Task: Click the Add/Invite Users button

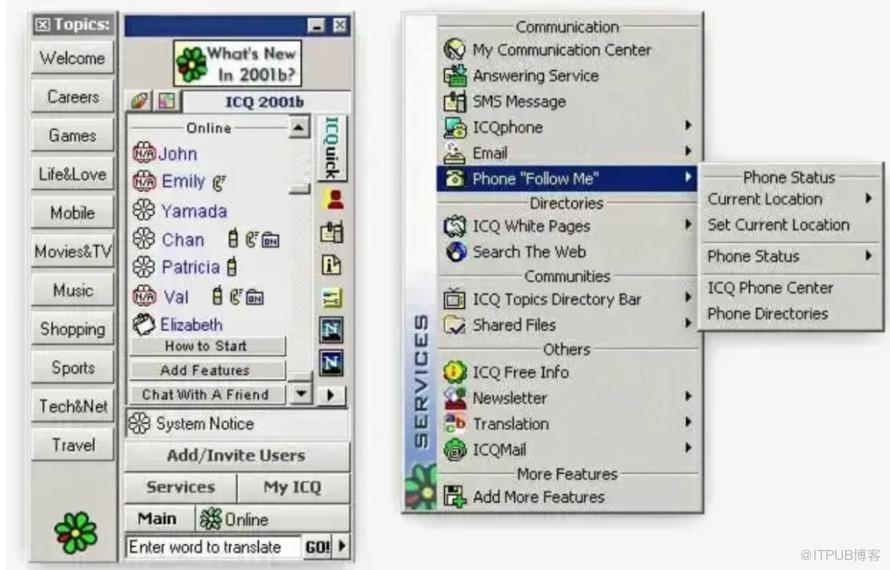Action: [237, 456]
